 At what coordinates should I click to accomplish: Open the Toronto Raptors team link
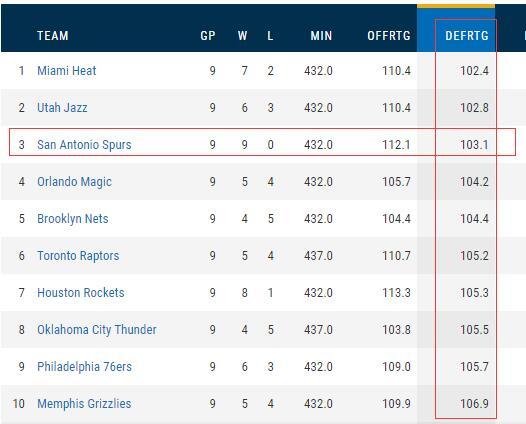pos(78,256)
